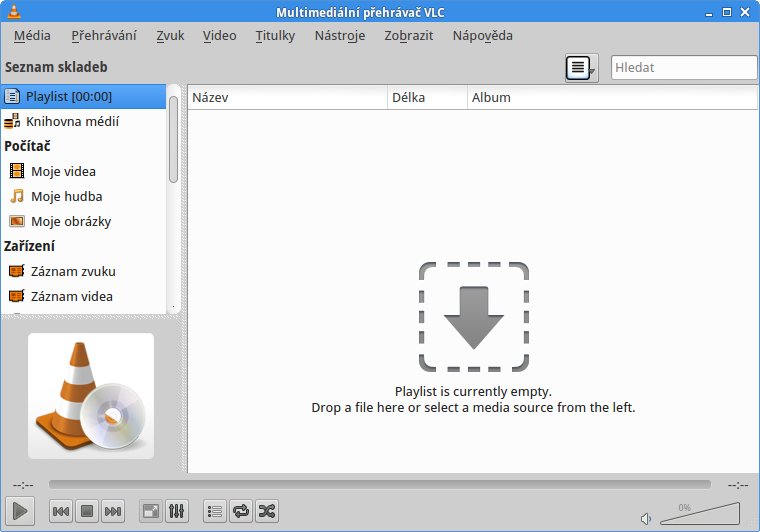Sort by Délka column header
760x532 pixels.
click(427, 97)
